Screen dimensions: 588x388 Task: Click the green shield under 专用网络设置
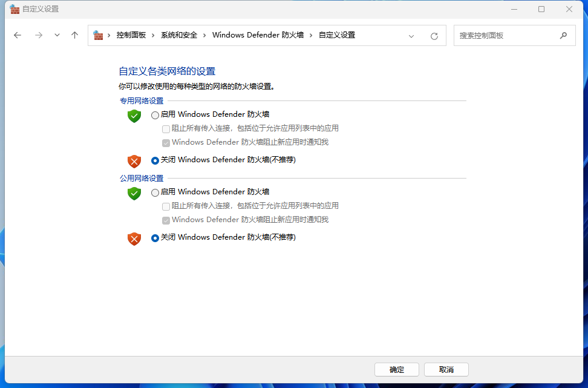click(x=134, y=116)
